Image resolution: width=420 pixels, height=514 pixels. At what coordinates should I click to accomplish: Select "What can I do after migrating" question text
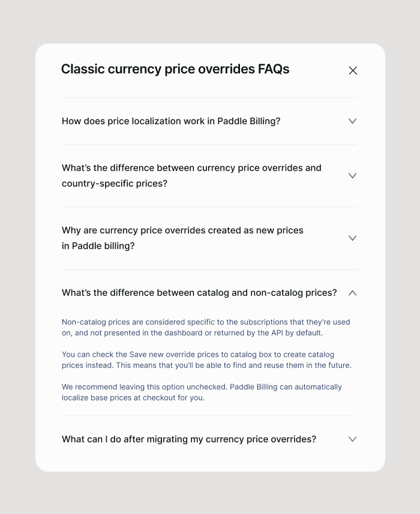pyautogui.click(x=188, y=440)
